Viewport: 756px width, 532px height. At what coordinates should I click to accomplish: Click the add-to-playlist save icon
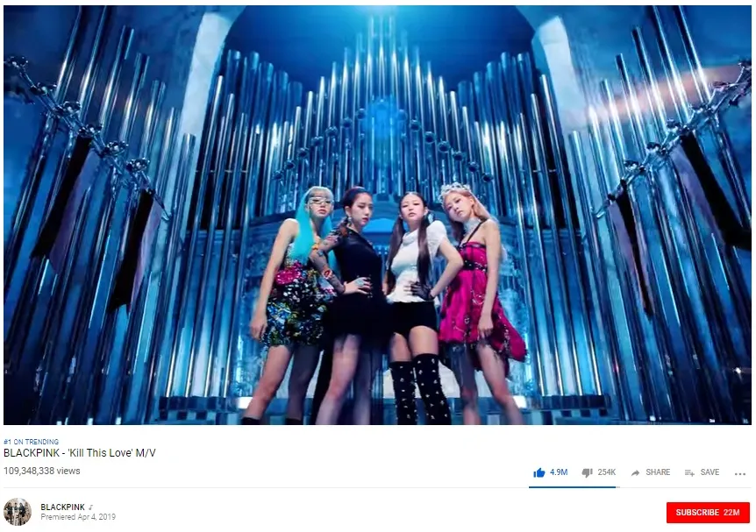[689, 472]
